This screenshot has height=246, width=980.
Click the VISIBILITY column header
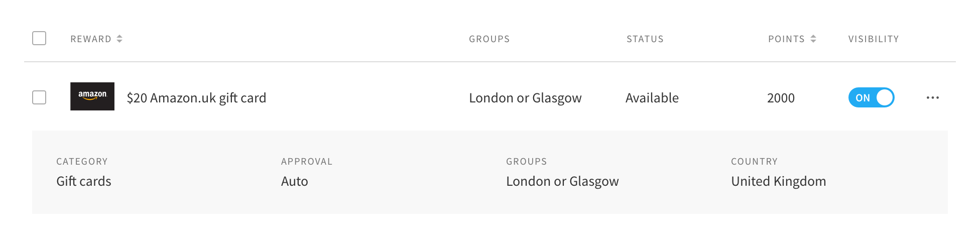point(874,39)
